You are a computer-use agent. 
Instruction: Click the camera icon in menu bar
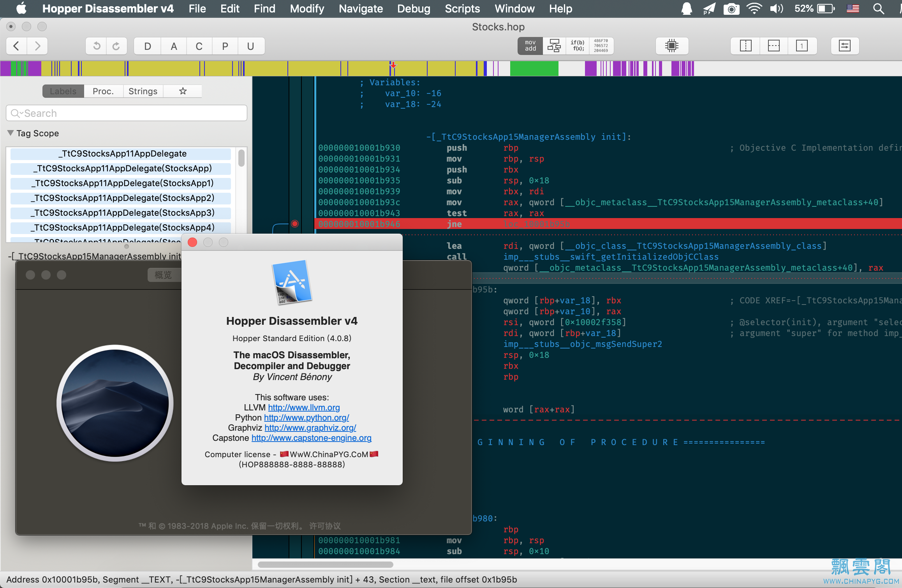point(731,9)
